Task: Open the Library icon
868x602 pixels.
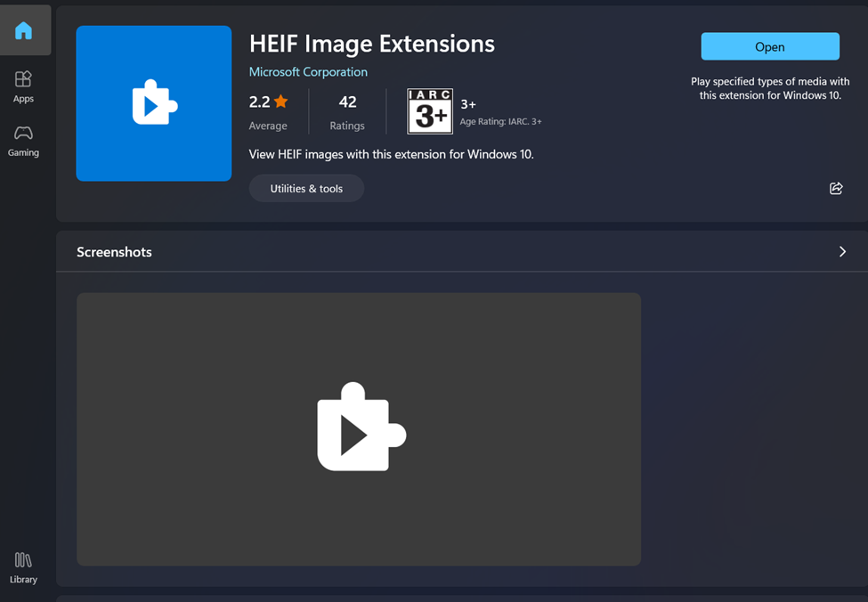Action: [x=23, y=560]
